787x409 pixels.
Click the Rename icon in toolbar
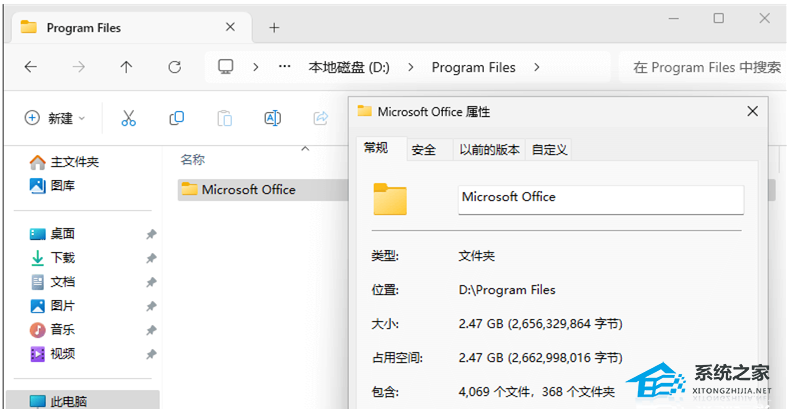tap(273, 118)
